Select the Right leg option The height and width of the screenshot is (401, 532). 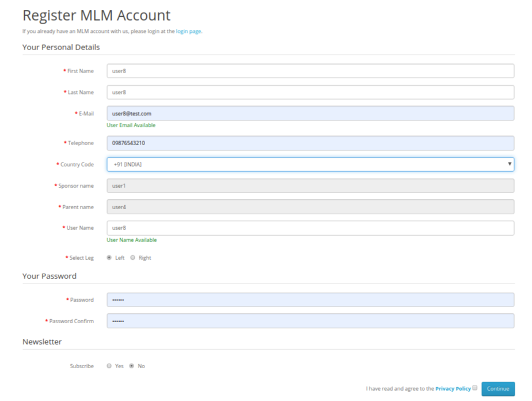[133, 258]
